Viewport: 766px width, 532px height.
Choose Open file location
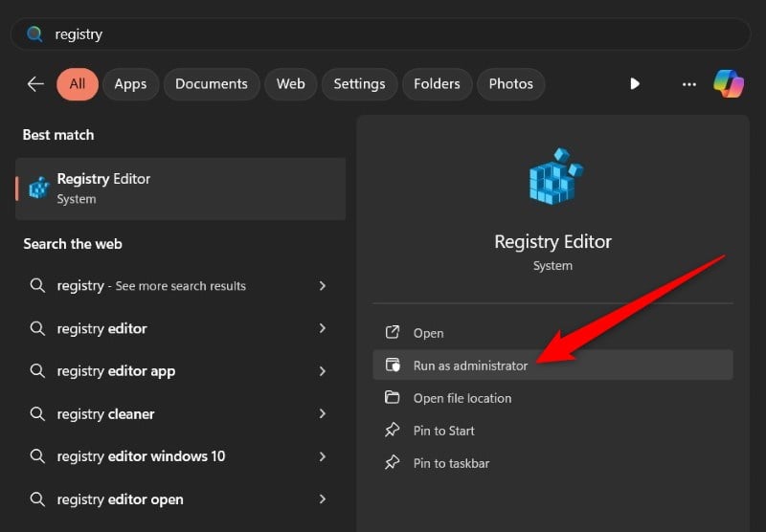point(552,398)
